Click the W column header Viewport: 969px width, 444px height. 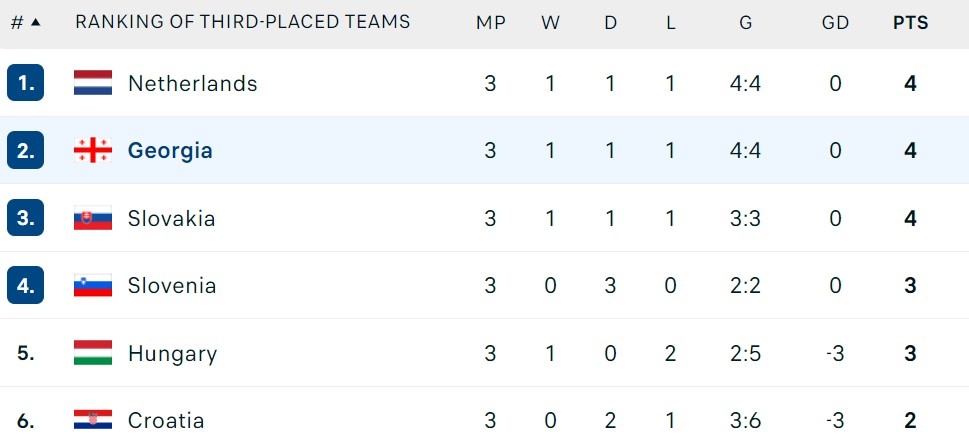(x=550, y=23)
